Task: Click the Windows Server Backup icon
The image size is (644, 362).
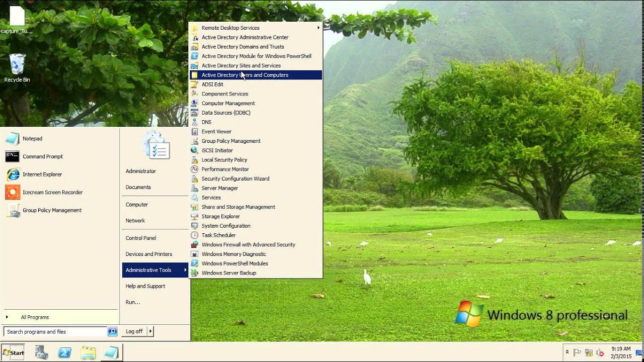Action: click(x=194, y=273)
